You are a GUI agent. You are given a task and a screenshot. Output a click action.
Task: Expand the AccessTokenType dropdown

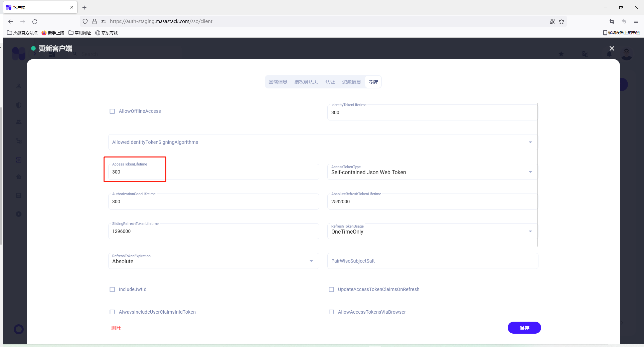tap(530, 172)
